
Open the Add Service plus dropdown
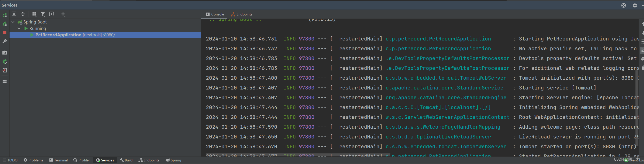(x=63, y=14)
